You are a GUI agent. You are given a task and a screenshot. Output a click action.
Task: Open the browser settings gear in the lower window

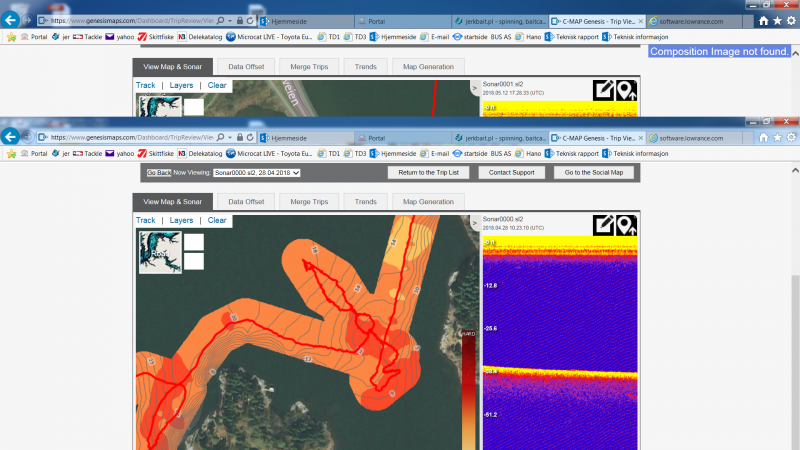(x=792, y=136)
